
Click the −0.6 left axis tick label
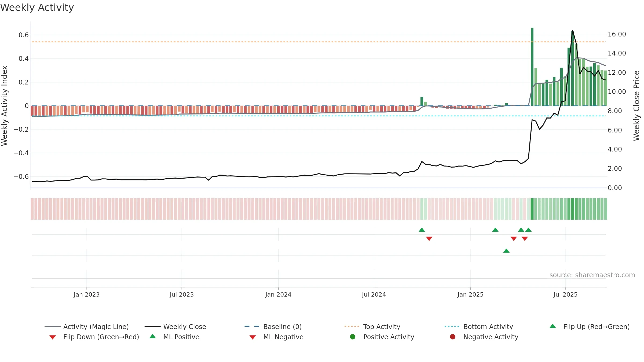(21, 177)
